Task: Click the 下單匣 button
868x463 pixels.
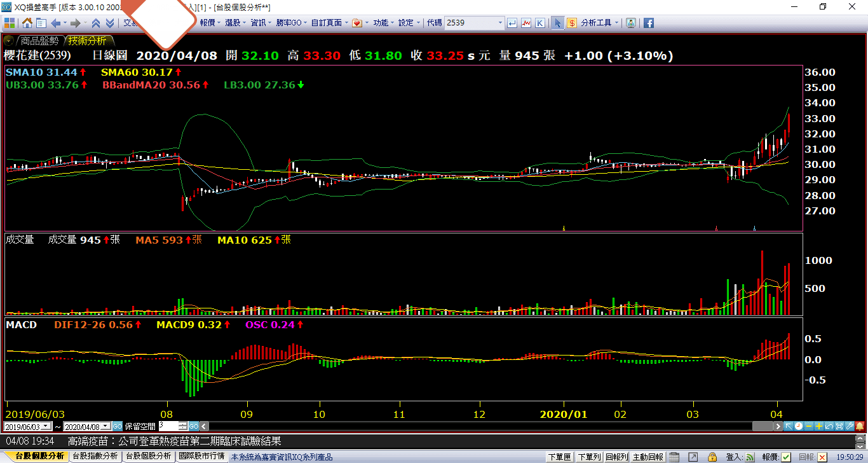Action: [559, 457]
